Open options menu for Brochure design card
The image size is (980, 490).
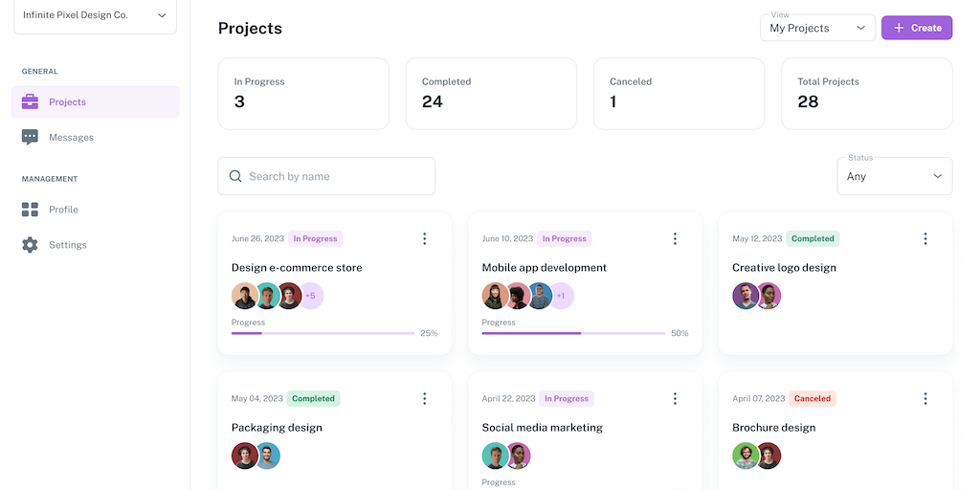[925, 399]
